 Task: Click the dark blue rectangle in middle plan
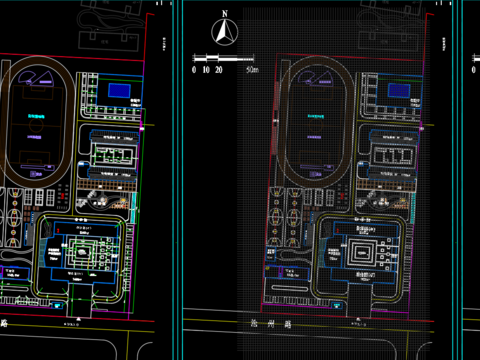(x=399, y=91)
